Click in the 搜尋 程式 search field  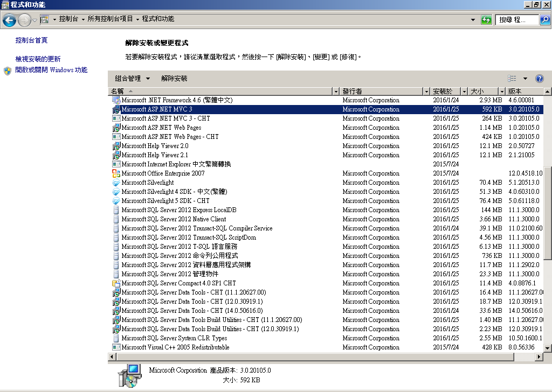517,20
